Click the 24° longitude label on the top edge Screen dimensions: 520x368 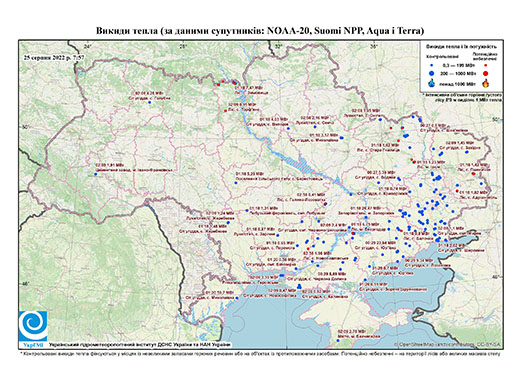pos(88,46)
